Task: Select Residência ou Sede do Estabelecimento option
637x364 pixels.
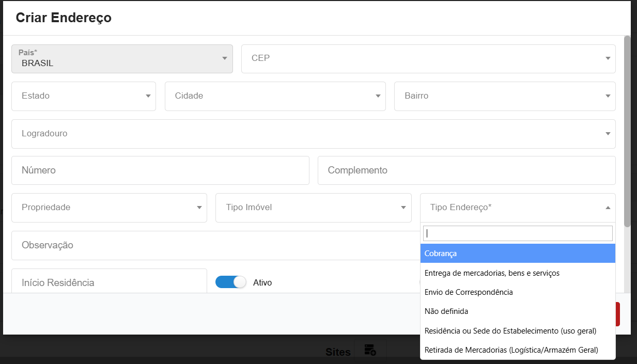Action: (x=517, y=330)
